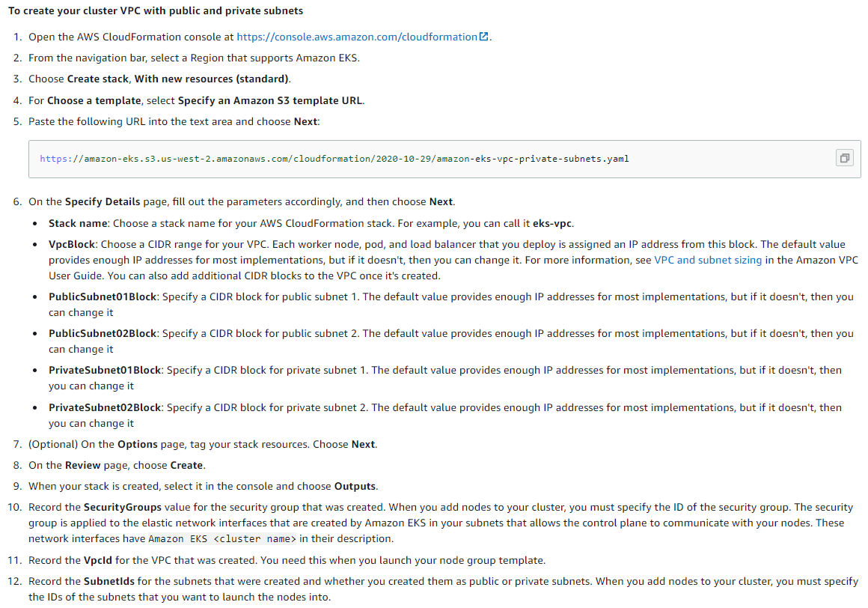Click the 'VpcBlock' parameter label
The image size is (868, 608).
tap(72, 244)
